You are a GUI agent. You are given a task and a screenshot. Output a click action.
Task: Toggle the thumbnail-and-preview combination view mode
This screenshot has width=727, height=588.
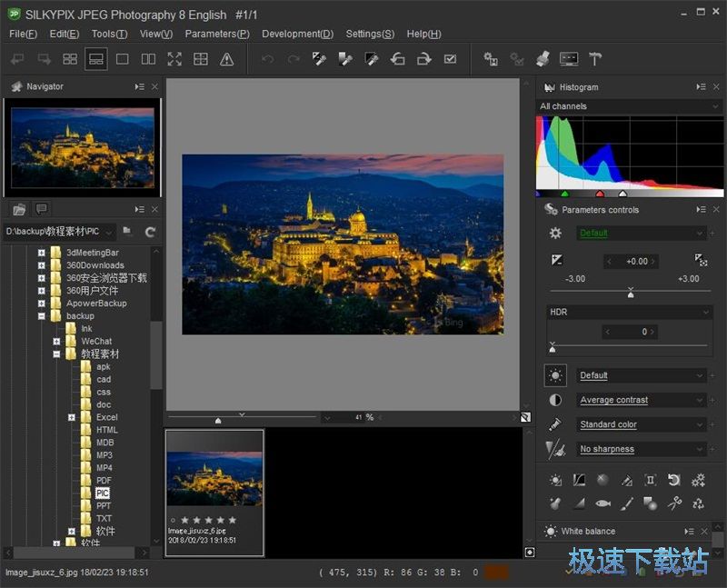coord(96,59)
